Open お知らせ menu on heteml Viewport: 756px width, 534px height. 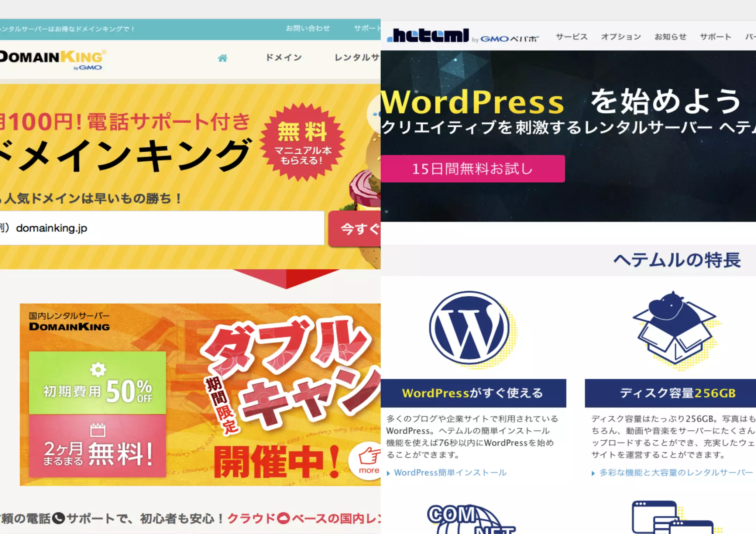[x=670, y=37]
